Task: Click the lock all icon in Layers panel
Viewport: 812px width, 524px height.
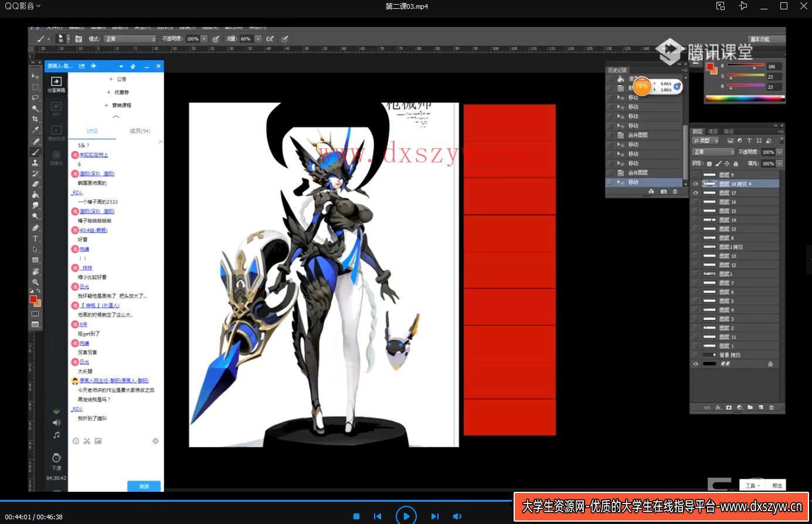Action: 736,164
